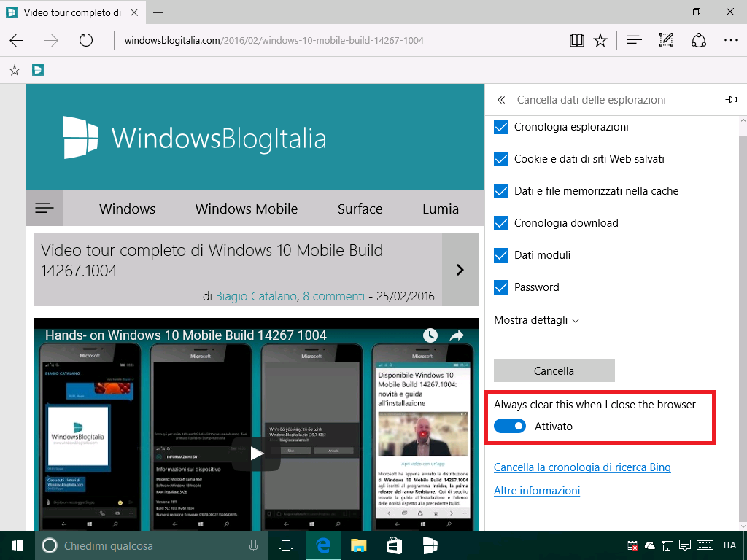Open Reading view book icon
747x560 pixels.
(x=576, y=41)
